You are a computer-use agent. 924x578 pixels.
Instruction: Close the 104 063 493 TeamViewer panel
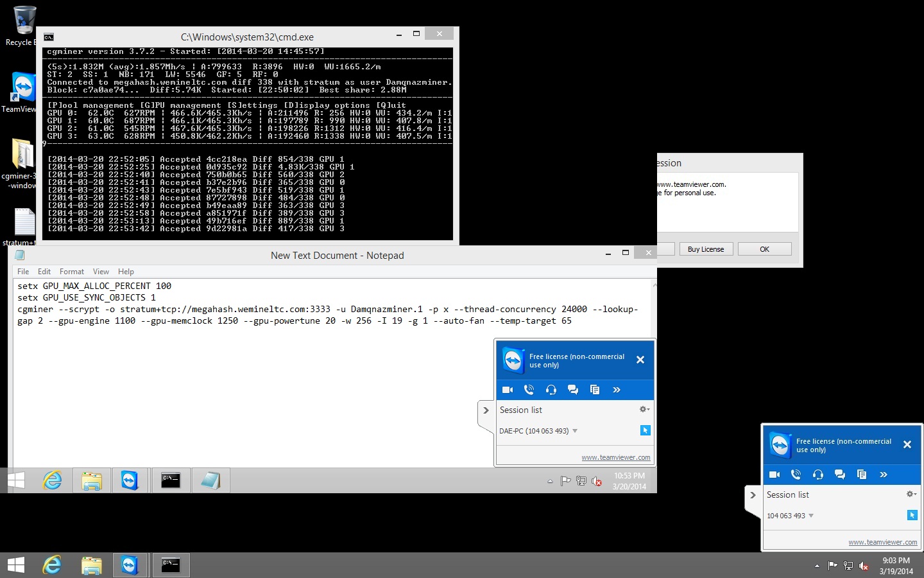[907, 444]
